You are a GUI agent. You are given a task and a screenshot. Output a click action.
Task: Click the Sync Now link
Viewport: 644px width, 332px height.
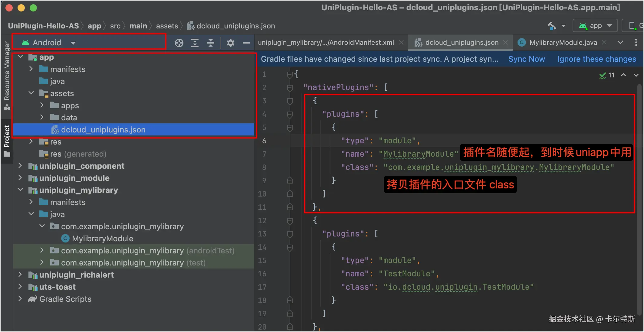click(x=526, y=59)
